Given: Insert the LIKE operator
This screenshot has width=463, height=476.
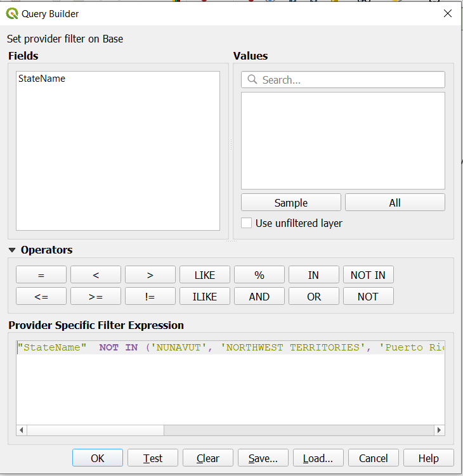Looking at the screenshot, I should coord(205,275).
